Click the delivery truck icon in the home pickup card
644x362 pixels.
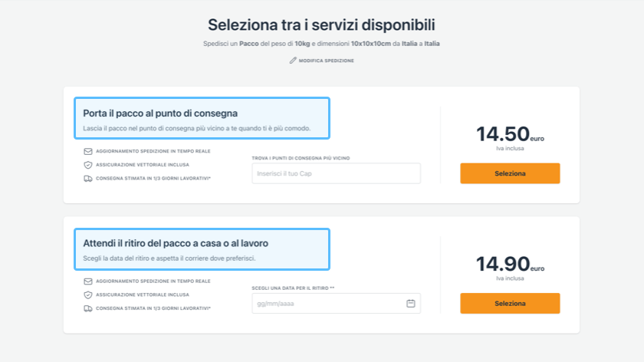88,308
